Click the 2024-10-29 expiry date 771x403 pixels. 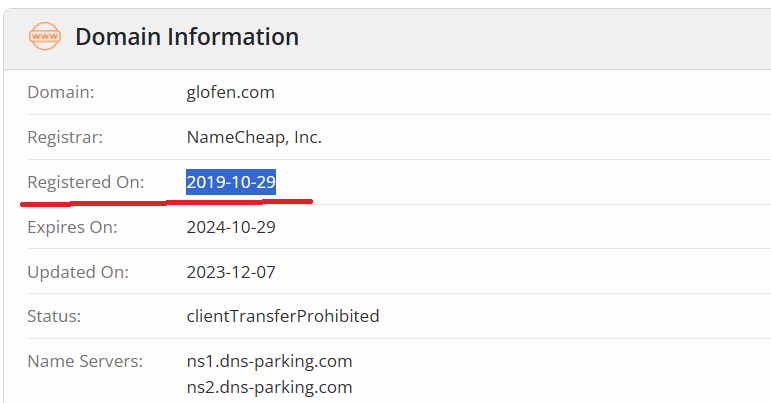click(231, 227)
